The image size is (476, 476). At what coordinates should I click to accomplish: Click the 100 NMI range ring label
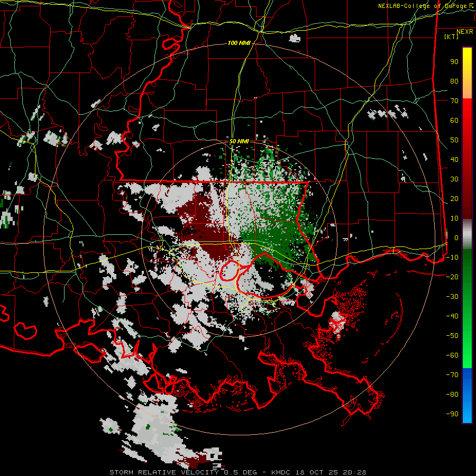(239, 43)
